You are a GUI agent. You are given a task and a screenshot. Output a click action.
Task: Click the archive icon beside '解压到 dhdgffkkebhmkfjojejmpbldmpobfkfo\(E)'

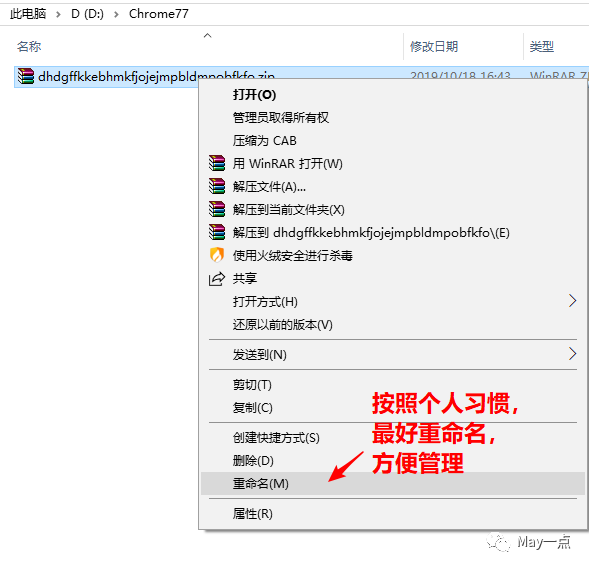click(x=217, y=233)
